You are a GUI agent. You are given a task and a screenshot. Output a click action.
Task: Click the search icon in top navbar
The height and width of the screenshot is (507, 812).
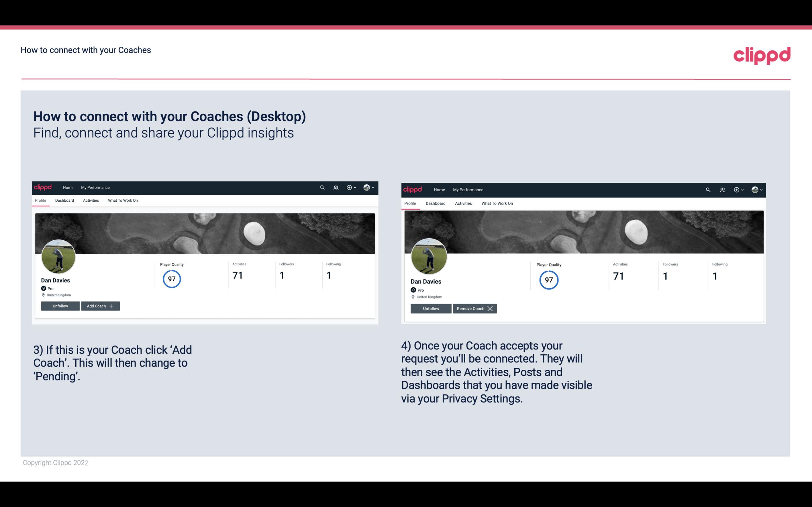click(x=322, y=187)
